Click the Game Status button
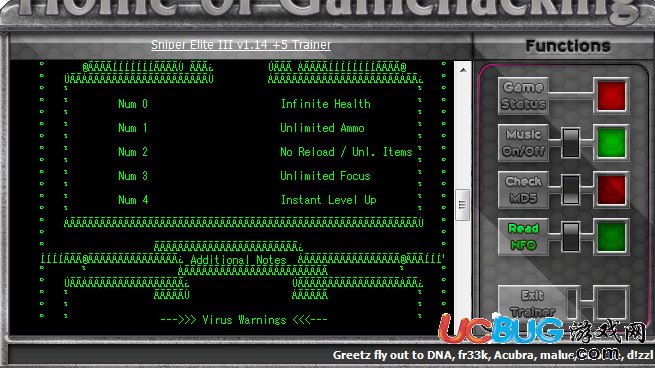Screen dimensions: 655x368 tap(523, 96)
